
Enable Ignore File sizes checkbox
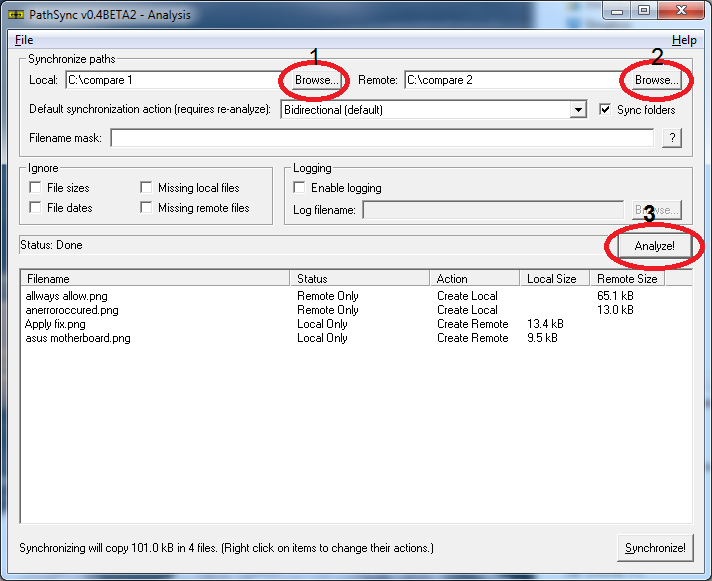35,187
